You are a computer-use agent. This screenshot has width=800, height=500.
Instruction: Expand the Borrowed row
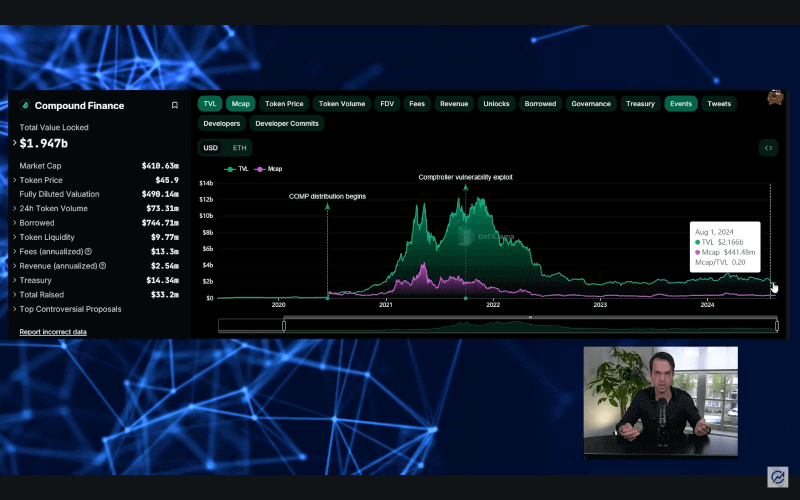pos(14,222)
